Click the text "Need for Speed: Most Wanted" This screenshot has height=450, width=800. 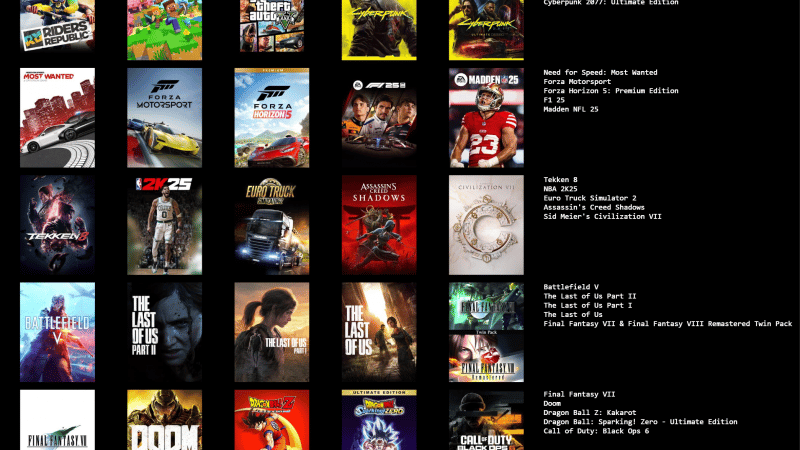tap(600, 72)
